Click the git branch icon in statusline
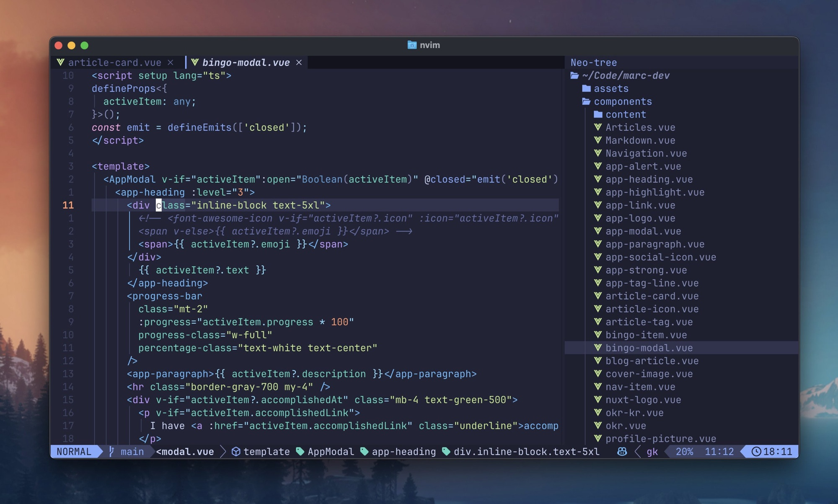The image size is (838, 504). [x=111, y=452]
